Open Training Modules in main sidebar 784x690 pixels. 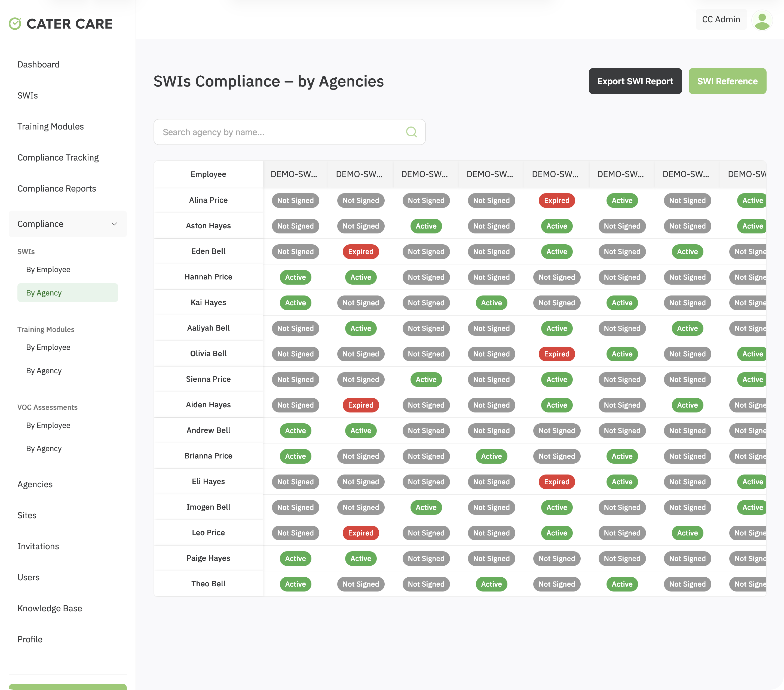[51, 127]
